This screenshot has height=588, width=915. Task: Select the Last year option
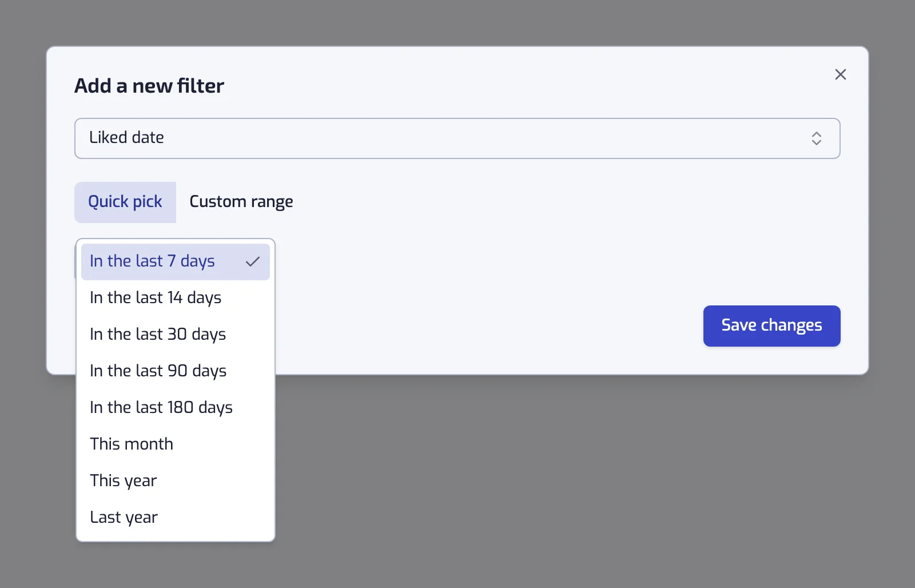coord(175,518)
